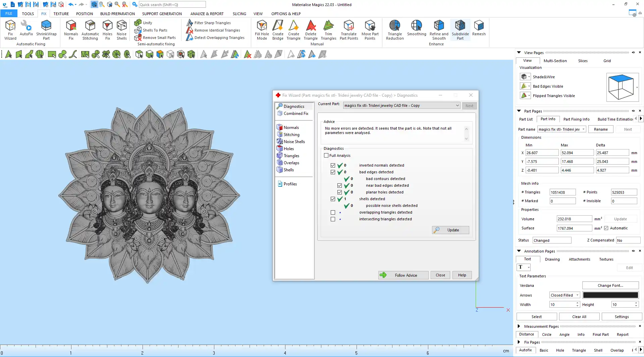644x357 pixels.
Task: Uncheck planar holes detected
Action: 339,192
